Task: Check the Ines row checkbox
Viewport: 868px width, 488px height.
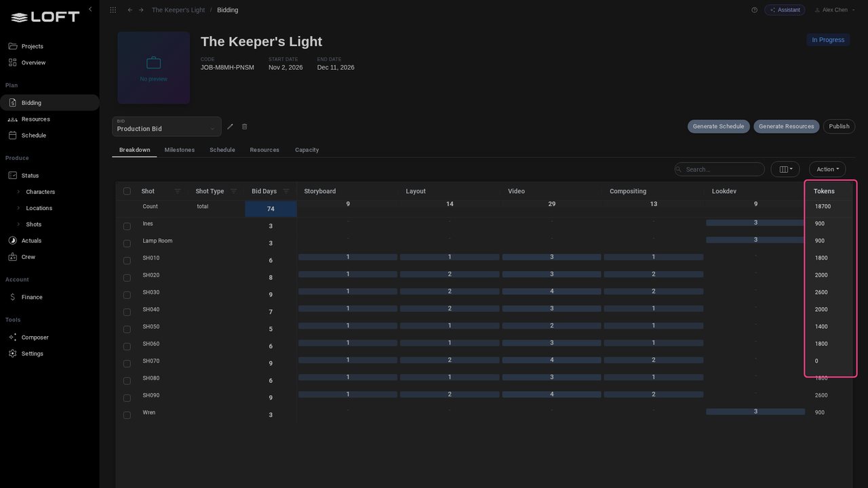Action: coord(127,226)
